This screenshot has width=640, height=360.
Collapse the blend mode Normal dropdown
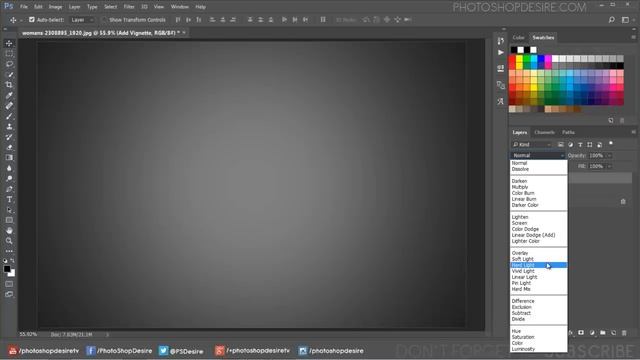(x=538, y=156)
